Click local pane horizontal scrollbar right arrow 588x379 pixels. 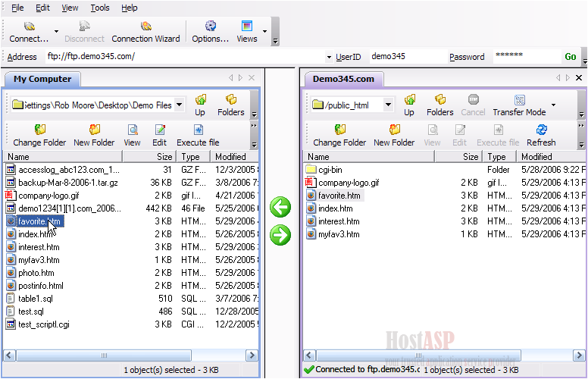252,356
